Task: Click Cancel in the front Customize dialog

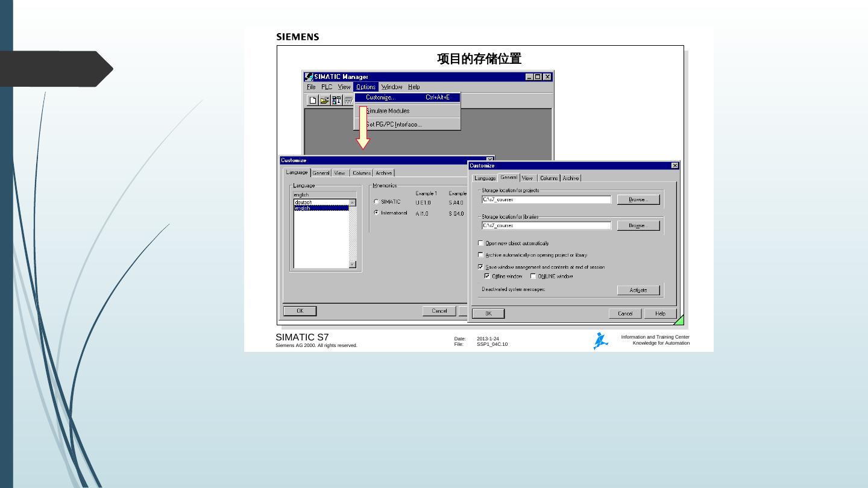Action: [x=625, y=313]
